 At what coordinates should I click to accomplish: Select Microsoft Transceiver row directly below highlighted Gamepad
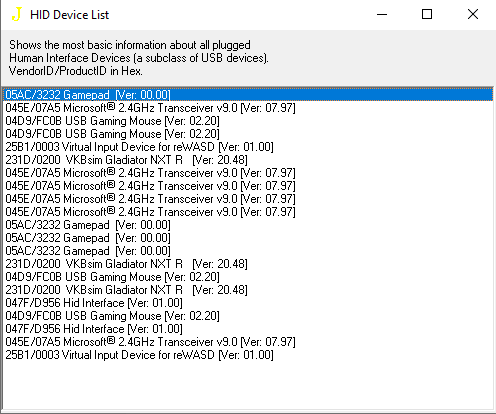(248, 108)
